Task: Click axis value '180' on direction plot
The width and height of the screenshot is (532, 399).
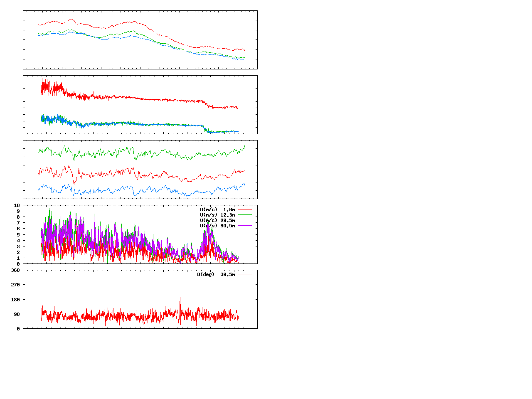Action: [15, 300]
